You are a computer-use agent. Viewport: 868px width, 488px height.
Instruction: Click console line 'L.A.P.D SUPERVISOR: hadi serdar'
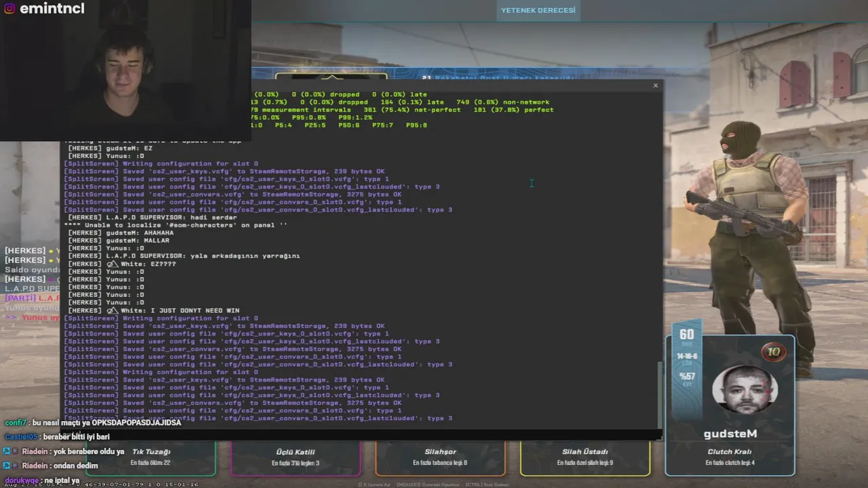click(x=153, y=218)
